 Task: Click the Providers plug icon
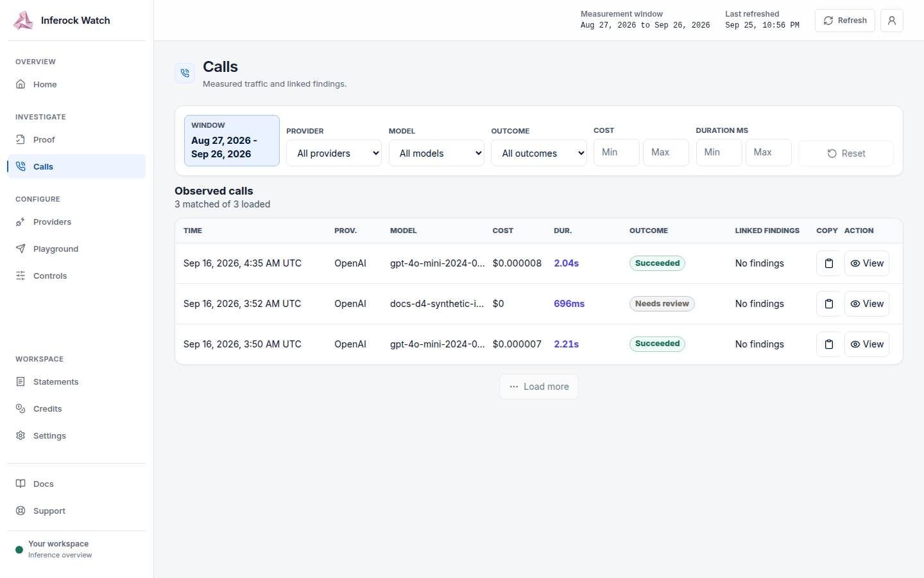(21, 222)
